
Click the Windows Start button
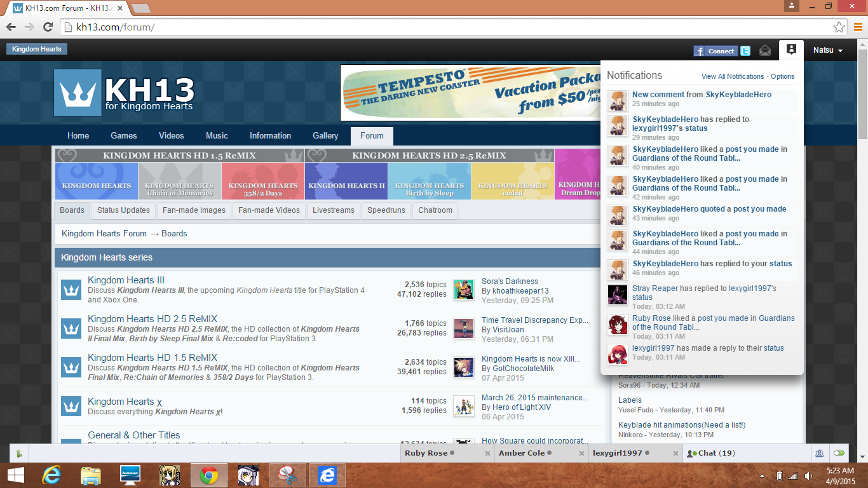[x=15, y=475]
